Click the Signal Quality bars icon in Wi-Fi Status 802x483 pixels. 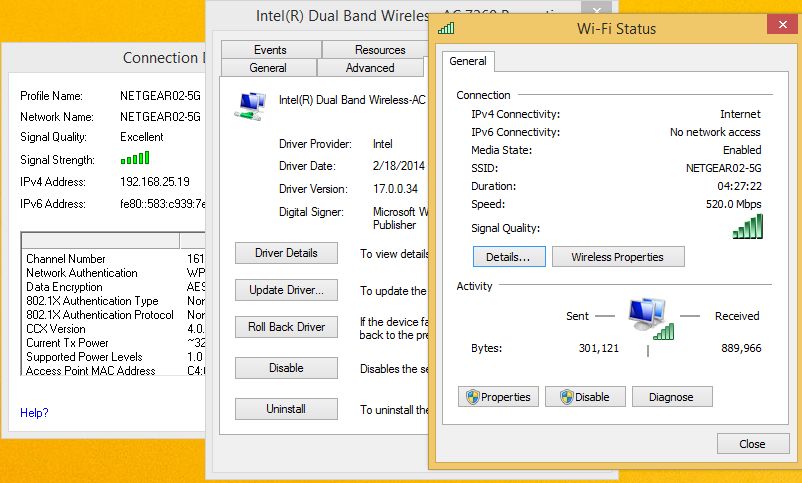pyautogui.click(x=747, y=227)
